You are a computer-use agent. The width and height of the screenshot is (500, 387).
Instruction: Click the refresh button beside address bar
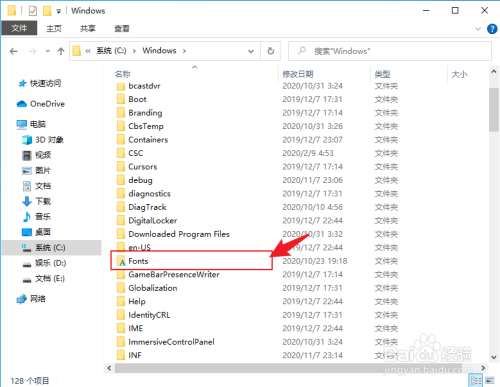click(271, 51)
